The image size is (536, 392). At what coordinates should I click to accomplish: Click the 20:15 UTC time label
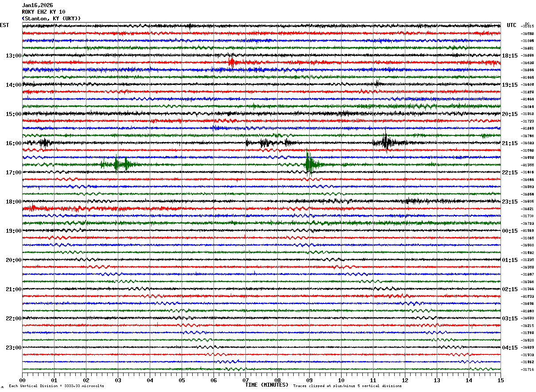[x=510, y=114]
